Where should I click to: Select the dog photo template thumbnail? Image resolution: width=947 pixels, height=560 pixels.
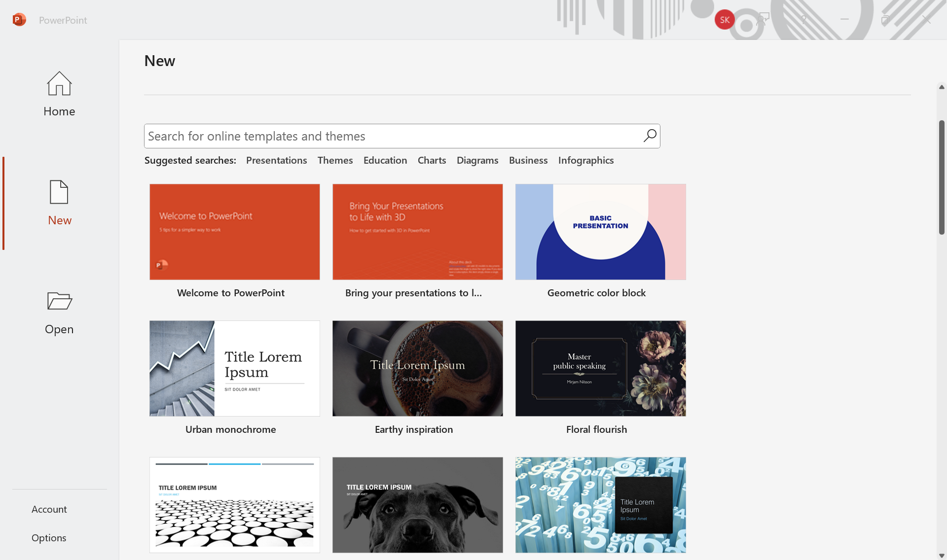(x=417, y=505)
